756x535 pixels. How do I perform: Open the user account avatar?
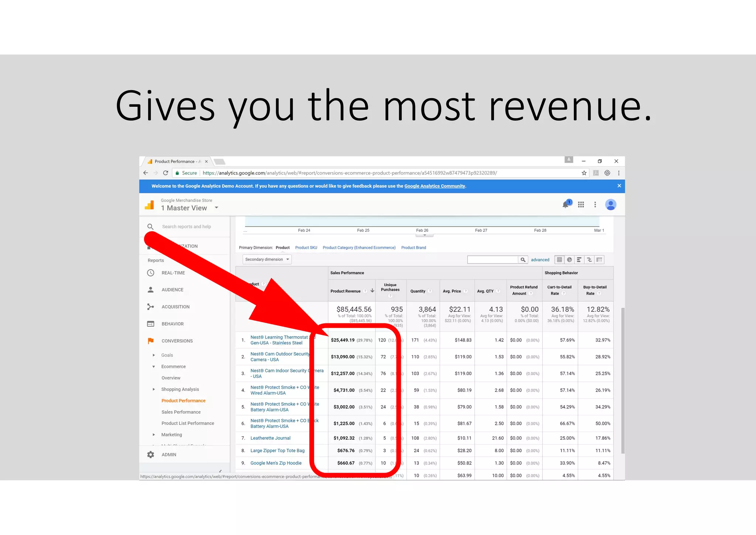point(611,204)
